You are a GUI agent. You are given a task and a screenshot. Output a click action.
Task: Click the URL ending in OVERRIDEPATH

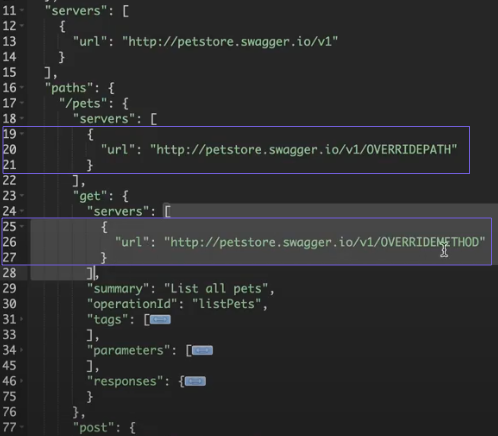[303, 150]
